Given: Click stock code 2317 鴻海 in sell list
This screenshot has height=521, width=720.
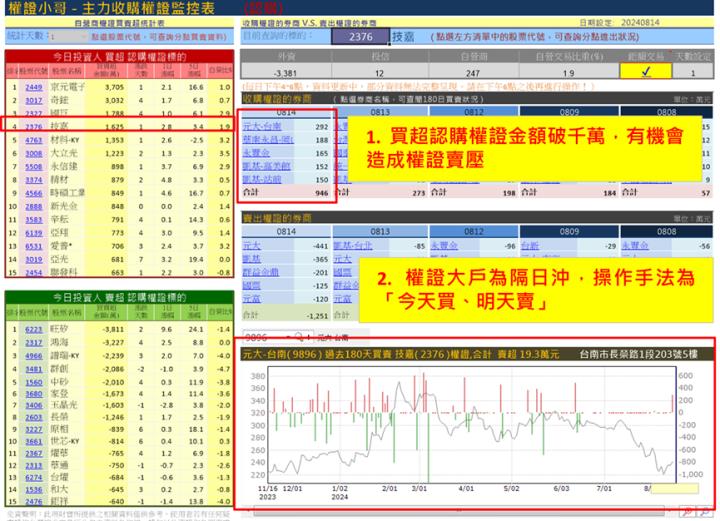Looking at the screenshot, I should 33,342.
